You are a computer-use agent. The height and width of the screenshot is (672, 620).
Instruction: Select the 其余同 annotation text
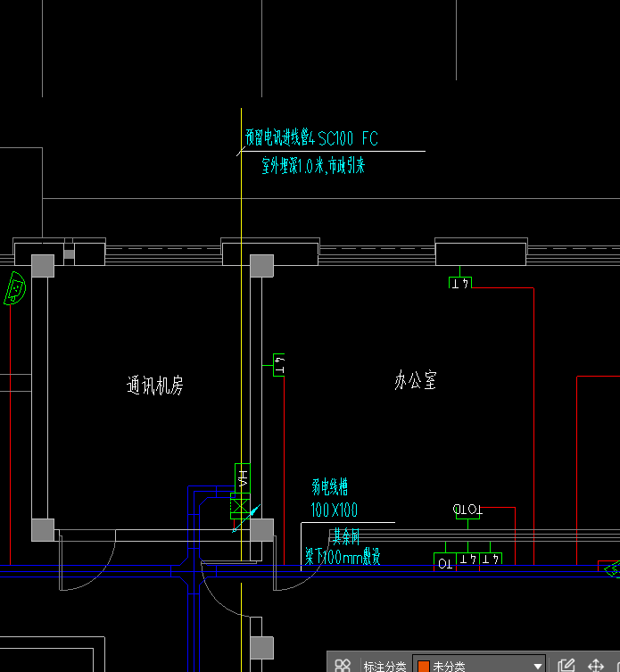(x=346, y=536)
